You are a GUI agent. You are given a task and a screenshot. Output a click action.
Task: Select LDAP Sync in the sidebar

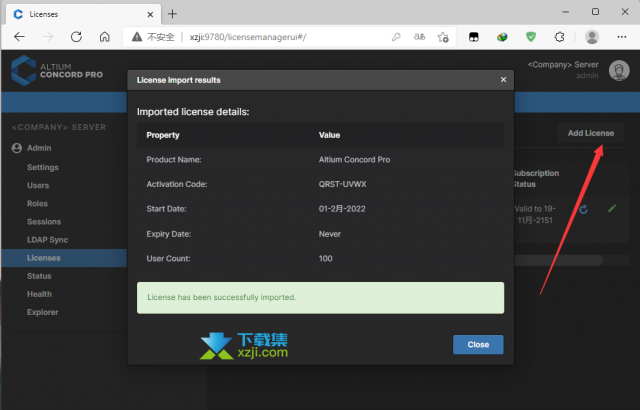pyautogui.click(x=47, y=240)
